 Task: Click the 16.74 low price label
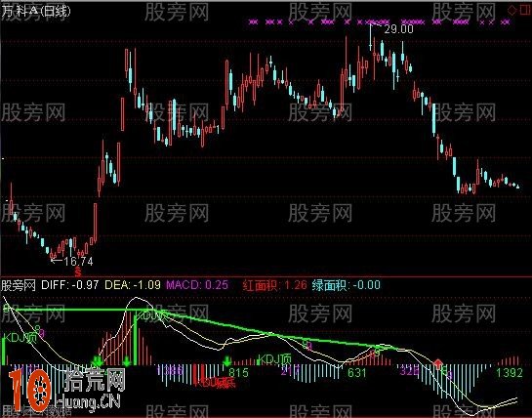click(x=78, y=261)
